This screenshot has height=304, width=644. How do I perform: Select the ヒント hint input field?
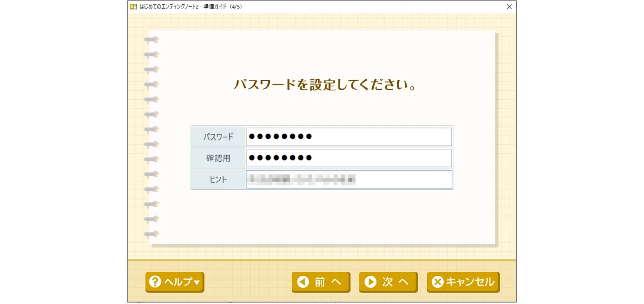pyautogui.click(x=349, y=179)
